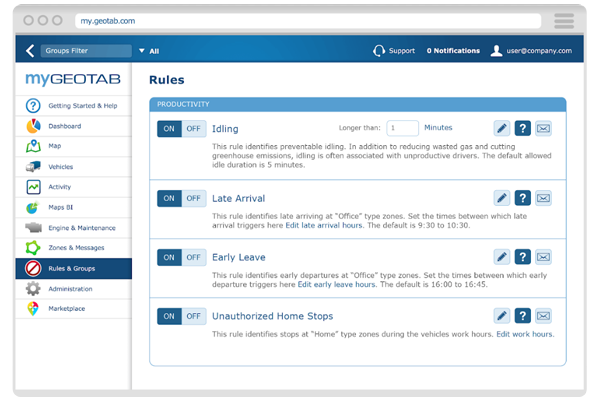Click the PRODUCTIVITY section header
600x400 pixels.
coord(358,104)
